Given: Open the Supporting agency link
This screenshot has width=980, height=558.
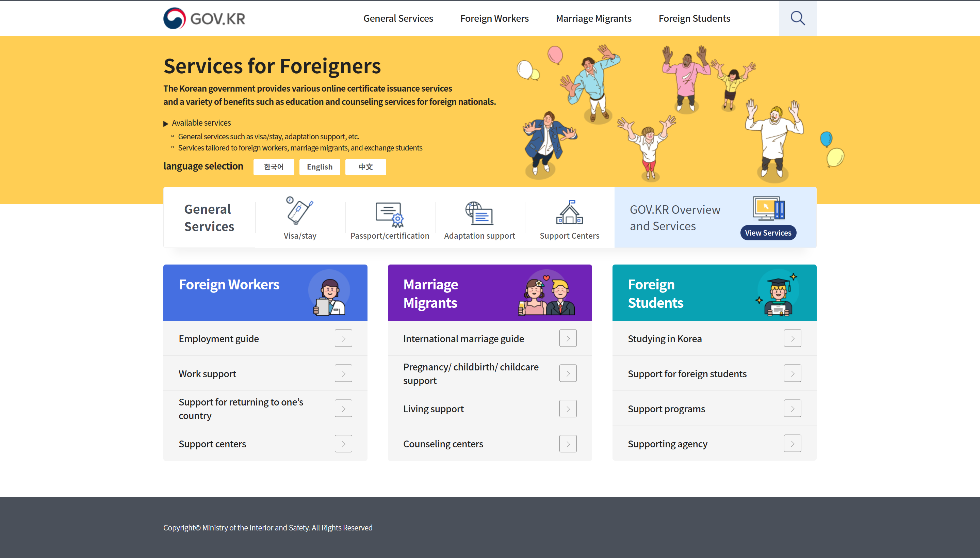Looking at the screenshot, I should click(668, 444).
